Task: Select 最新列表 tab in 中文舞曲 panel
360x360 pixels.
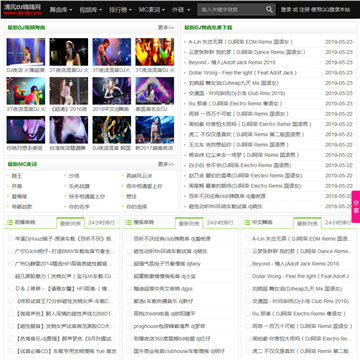Action: pyautogui.click(x=307, y=223)
